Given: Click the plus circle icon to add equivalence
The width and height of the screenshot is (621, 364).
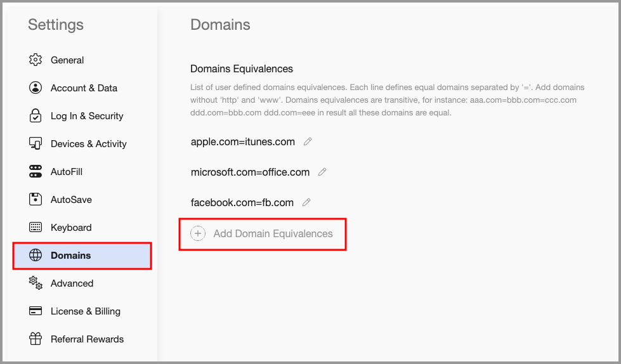Looking at the screenshot, I should (x=198, y=234).
